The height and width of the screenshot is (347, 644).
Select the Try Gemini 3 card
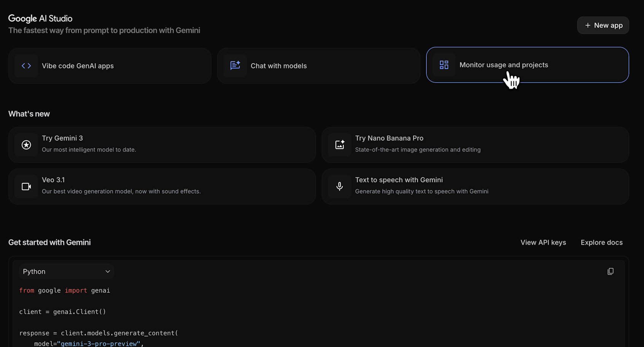(x=162, y=145)
